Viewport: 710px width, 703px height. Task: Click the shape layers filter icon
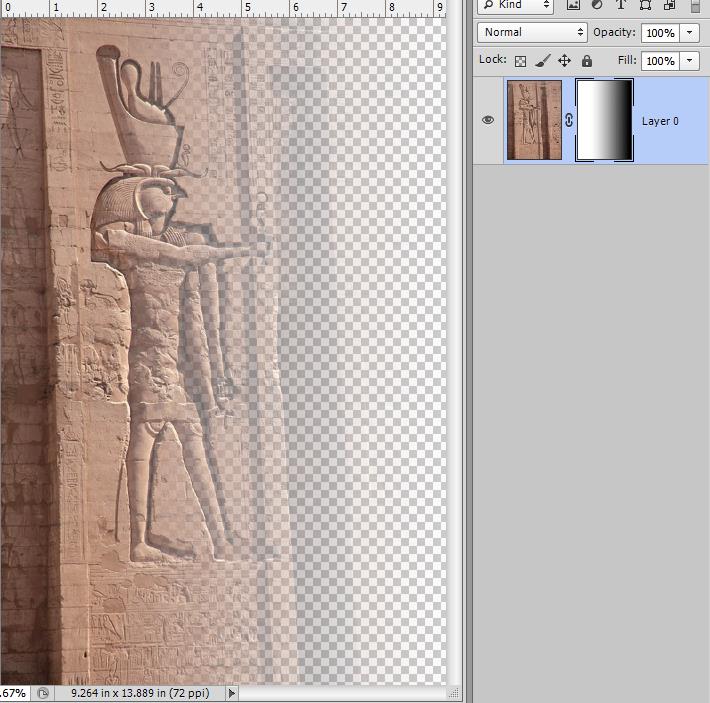tap(645, 5)
